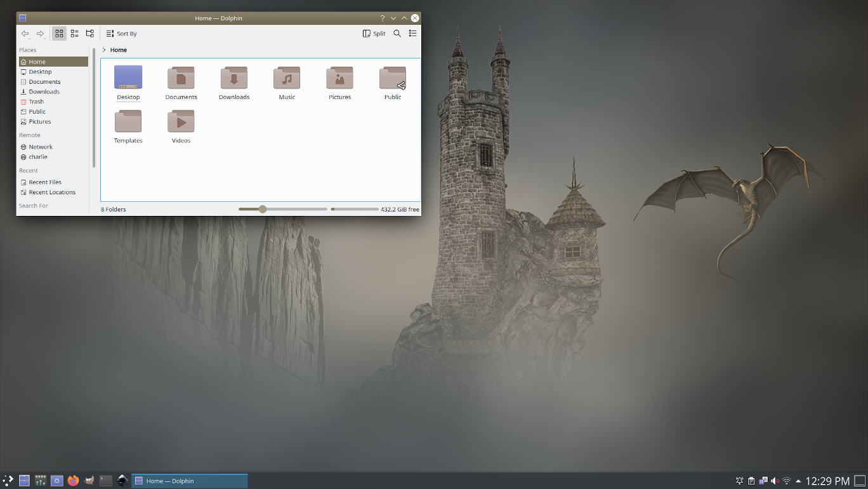
Task: Open the clipboard tray icon
Action: 751,481
